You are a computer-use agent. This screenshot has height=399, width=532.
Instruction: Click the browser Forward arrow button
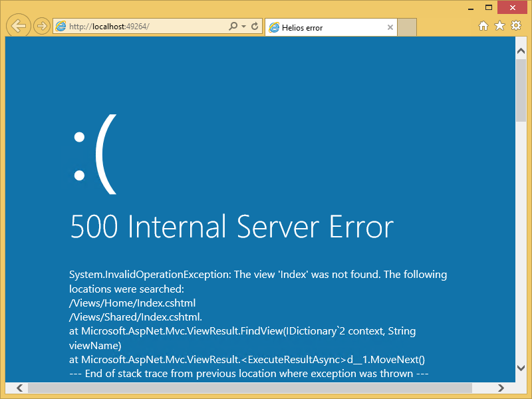pos(42,26)
